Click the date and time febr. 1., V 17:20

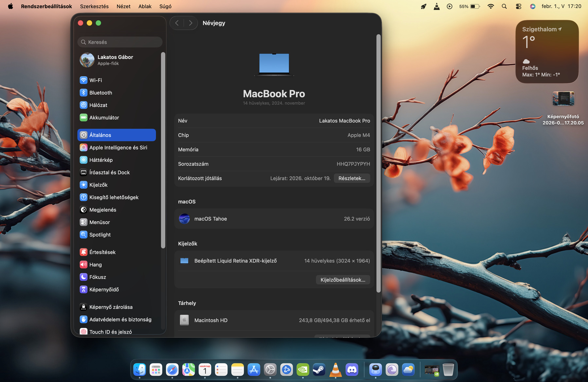point(561,6)
